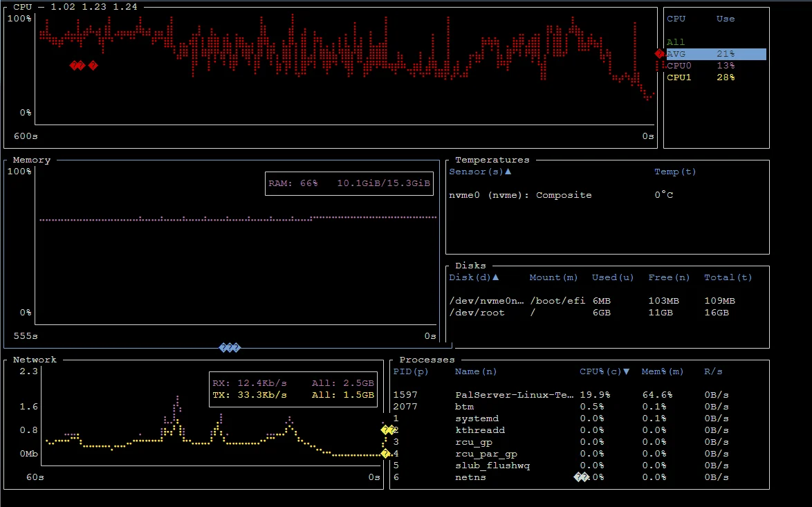The image size is (812, 507).
Task: Select the nvme0 Composite sensor row
Action: [520, 195]
